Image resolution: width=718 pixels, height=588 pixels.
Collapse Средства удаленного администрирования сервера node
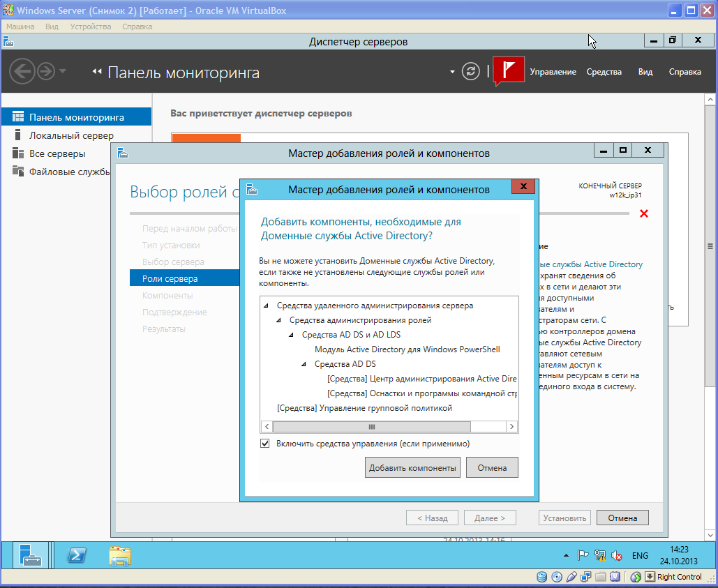tap(266, 306)
